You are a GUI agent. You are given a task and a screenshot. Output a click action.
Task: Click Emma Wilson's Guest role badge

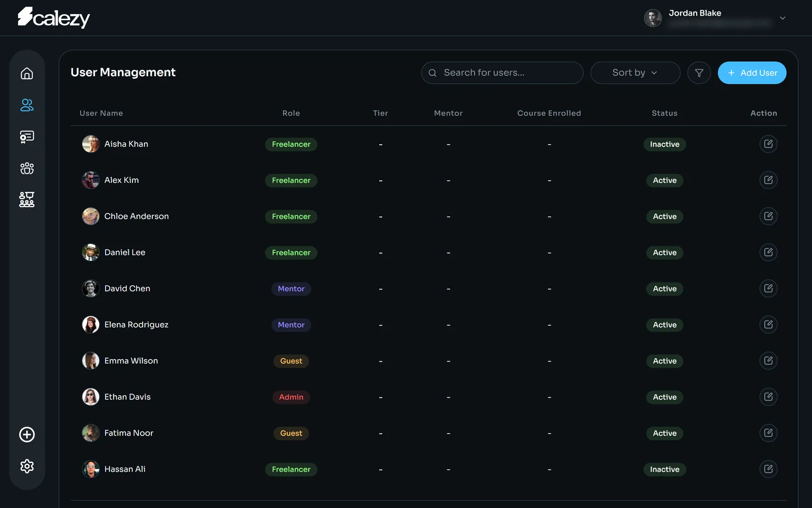pos(291,361)
